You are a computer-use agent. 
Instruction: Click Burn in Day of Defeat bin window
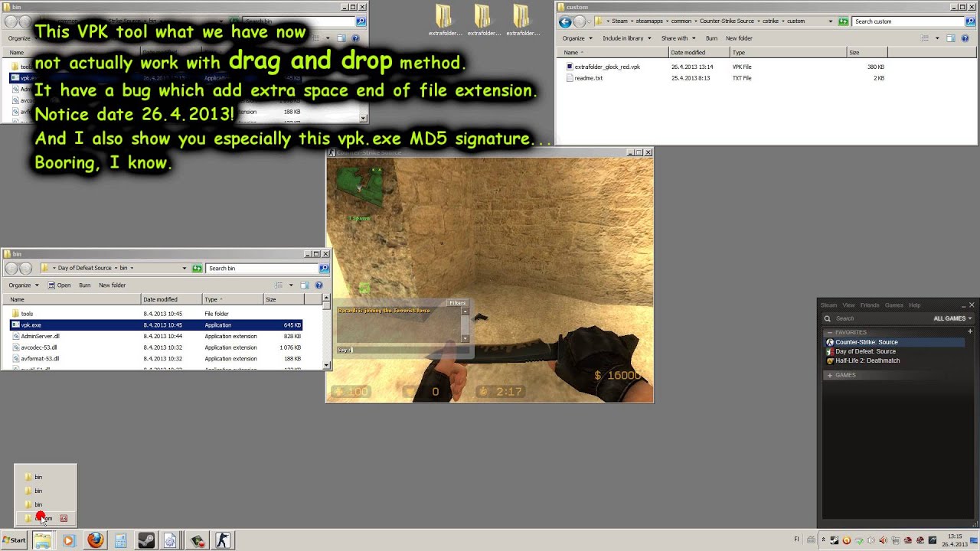coord(84,285)
